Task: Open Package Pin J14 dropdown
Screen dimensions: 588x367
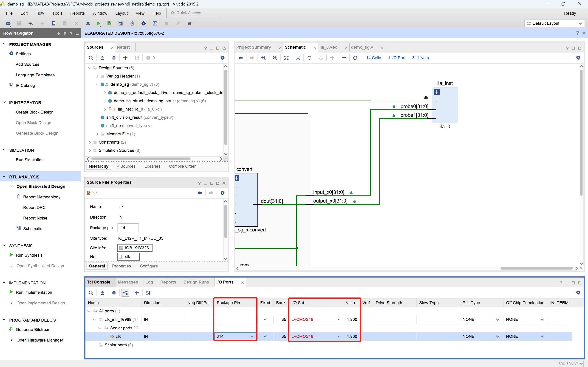Action: 252,336
